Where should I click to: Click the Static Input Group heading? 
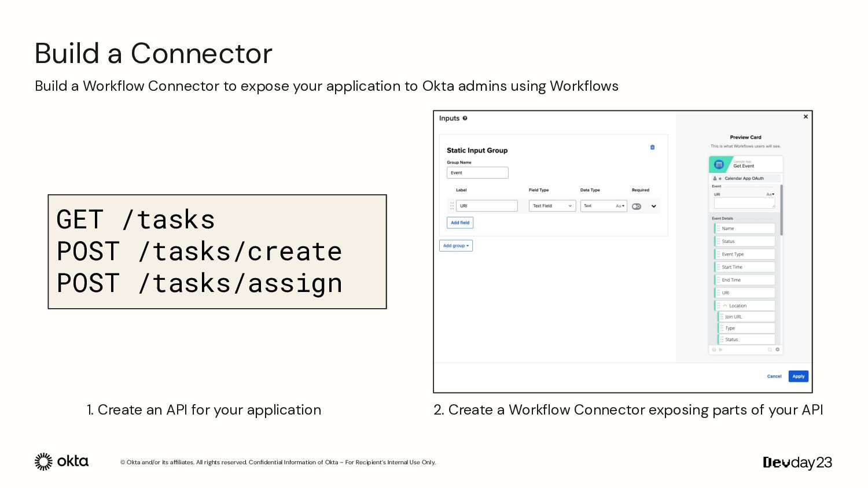click(x=477, y=150)
